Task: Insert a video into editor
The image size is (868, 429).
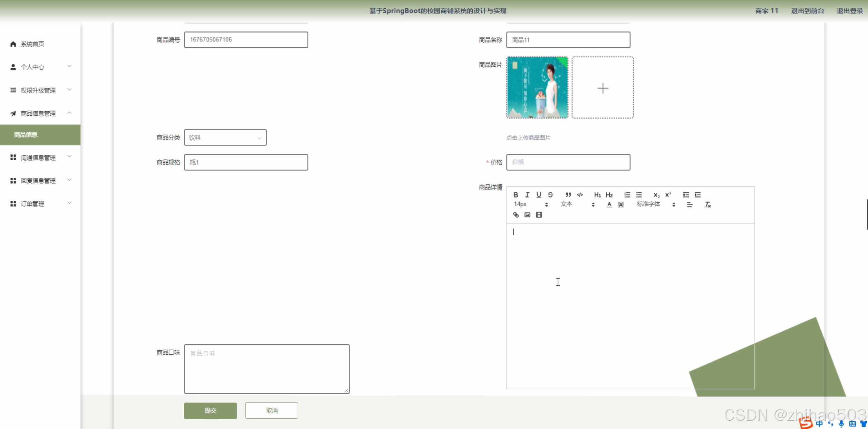Action: pyautogui.click(x=539, y=215)
